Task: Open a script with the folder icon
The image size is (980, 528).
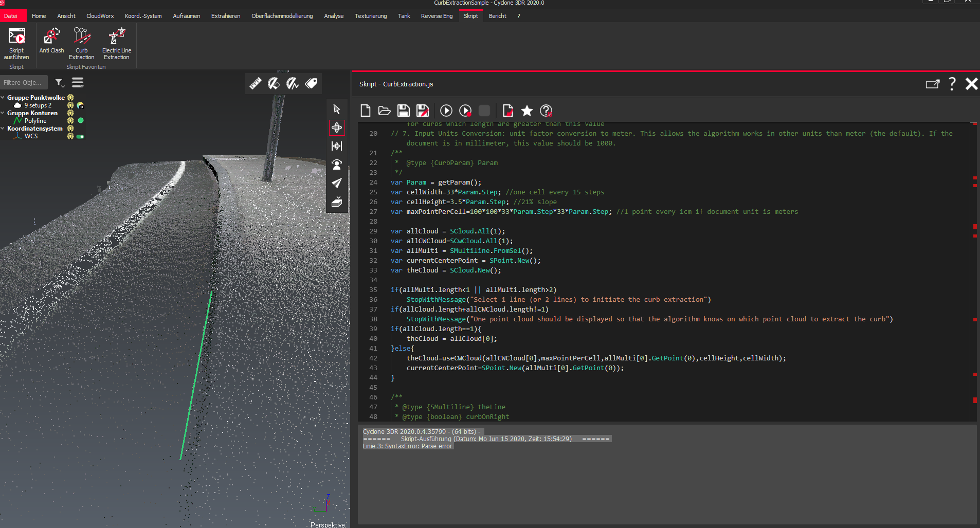Action: [x=384, y=111]
